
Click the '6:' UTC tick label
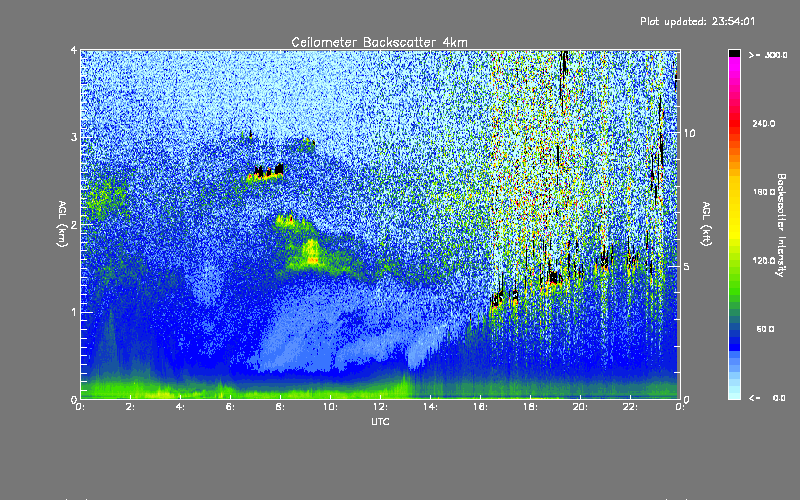pyautogui.click(x=230, y=407)
